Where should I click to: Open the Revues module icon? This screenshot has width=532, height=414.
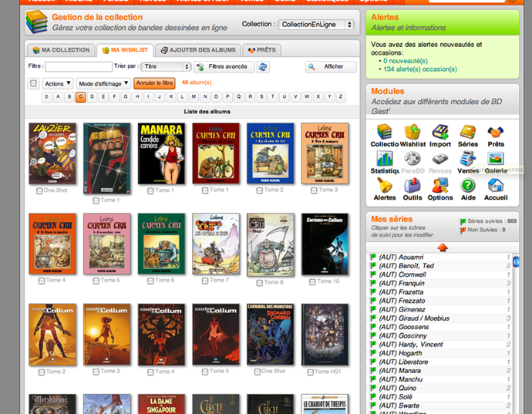(x=440, y=159)
